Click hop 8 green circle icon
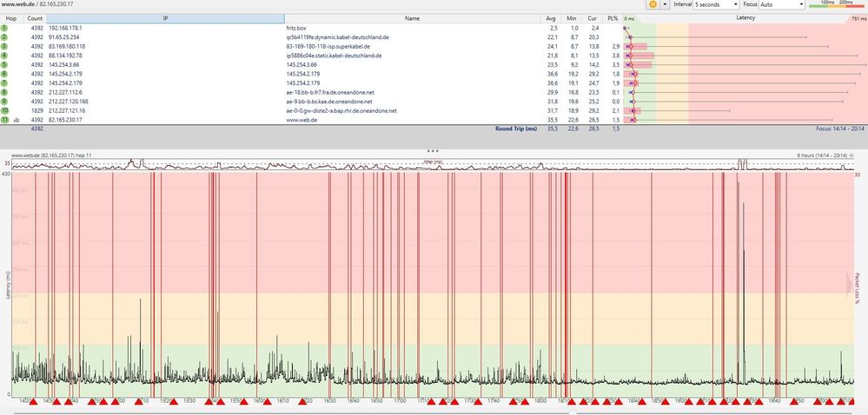The image size is (868, 415). [x=4, y=92]
